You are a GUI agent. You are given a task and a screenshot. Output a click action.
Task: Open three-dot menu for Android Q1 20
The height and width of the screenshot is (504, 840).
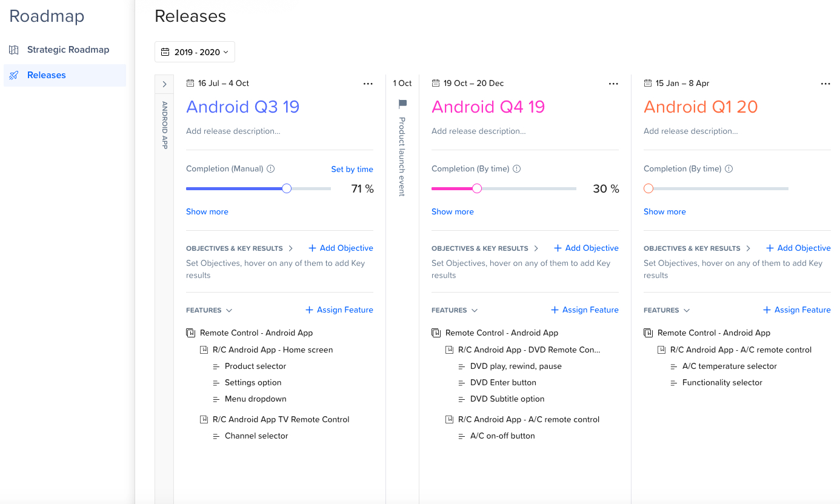coord(825,84)
